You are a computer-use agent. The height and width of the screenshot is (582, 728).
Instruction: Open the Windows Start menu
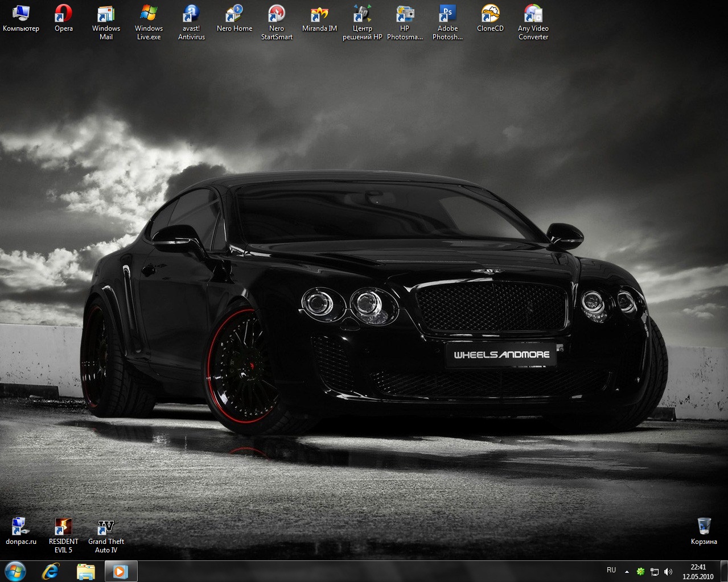(15, 571)
